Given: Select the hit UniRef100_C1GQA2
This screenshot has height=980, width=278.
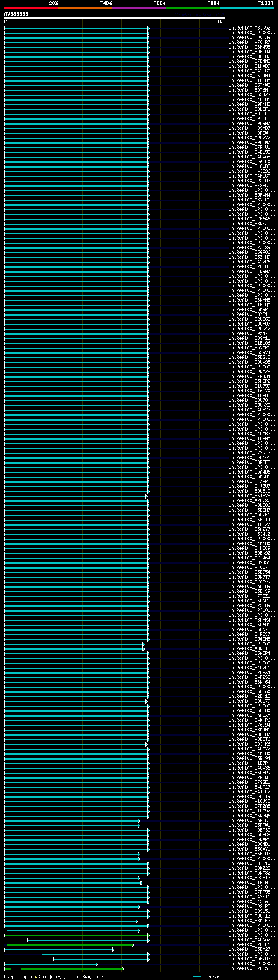Looking at the screenshot, I should [x=249, y=883].
